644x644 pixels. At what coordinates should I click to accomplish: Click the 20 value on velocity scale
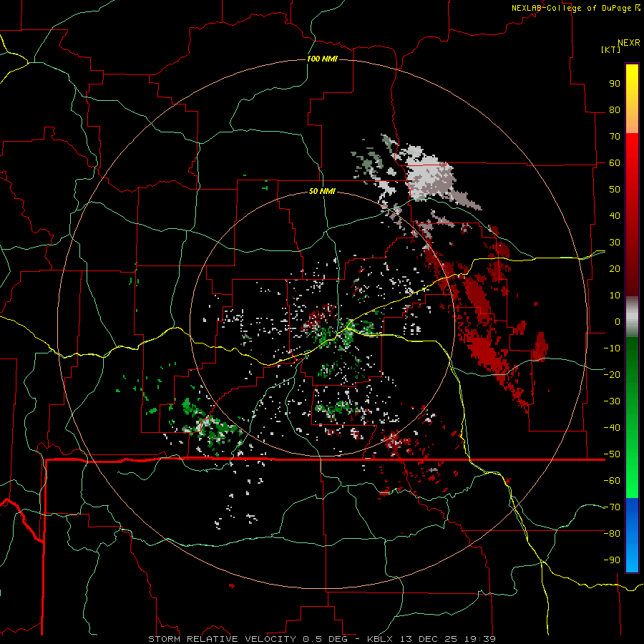click(x=615, y=269)
